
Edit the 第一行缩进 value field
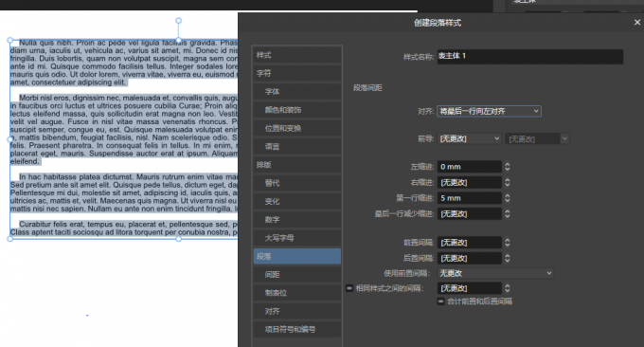click(469, 198)
